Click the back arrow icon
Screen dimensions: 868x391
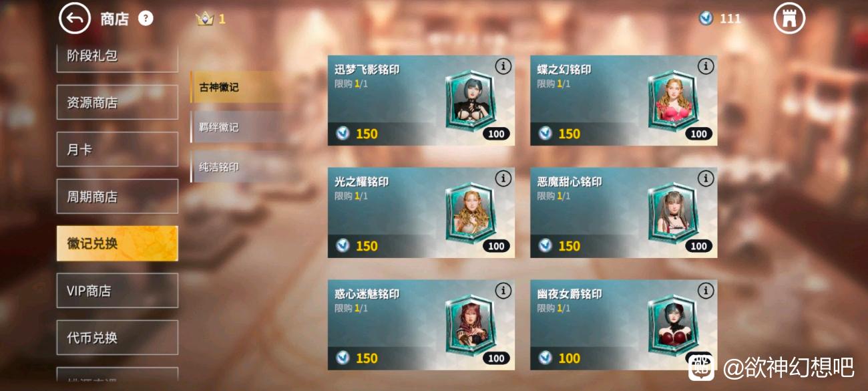(75, 19)
